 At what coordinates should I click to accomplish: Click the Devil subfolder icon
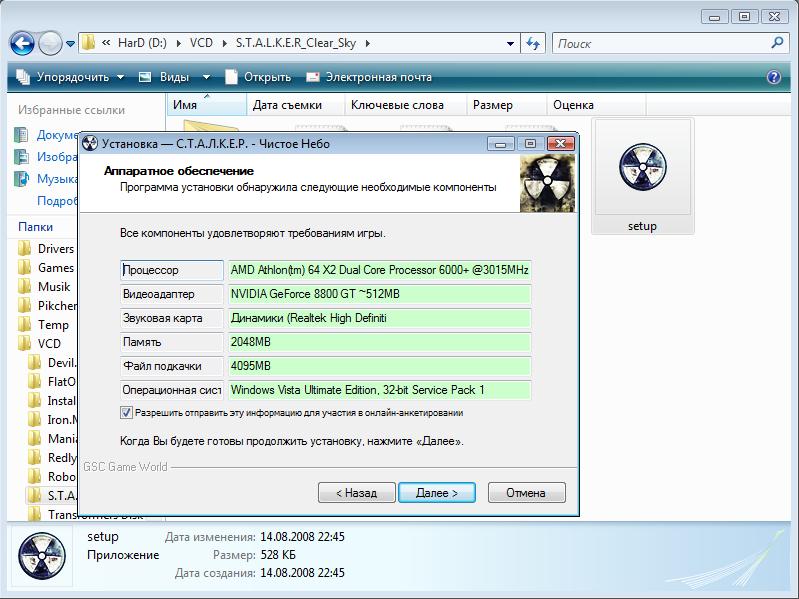pyautogui.click(x=35, y=363)
